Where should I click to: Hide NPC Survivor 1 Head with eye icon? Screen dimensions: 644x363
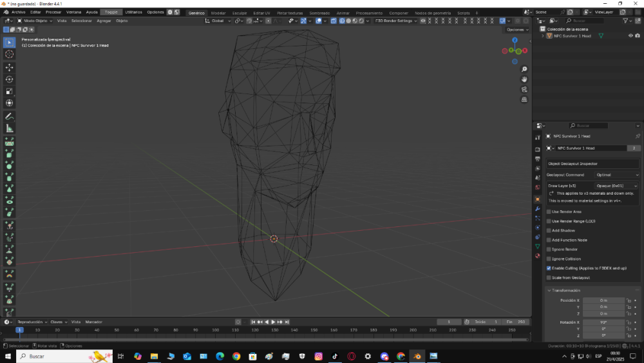coord(630,36)
